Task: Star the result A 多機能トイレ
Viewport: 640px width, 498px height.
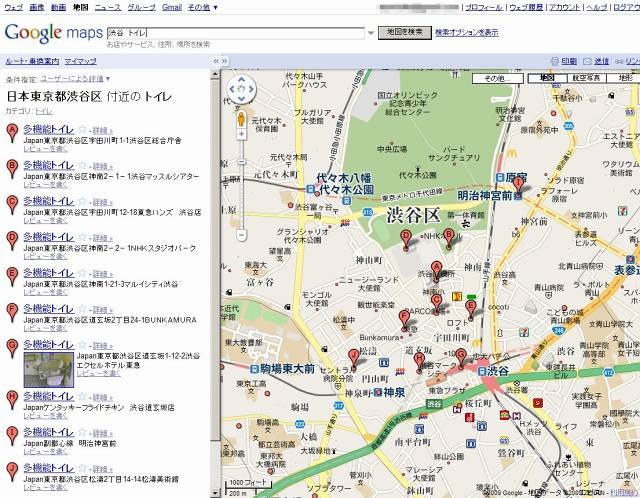Action: click(82, 129)
